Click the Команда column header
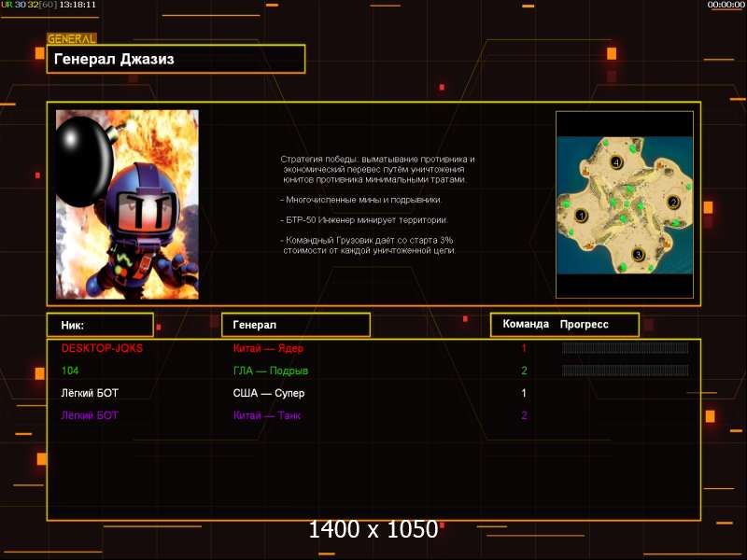 pos(525,324)
